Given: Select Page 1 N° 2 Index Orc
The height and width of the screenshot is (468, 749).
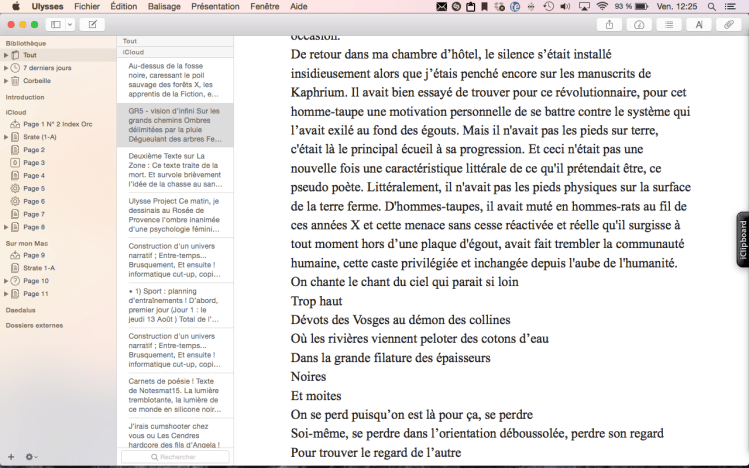Looking at the screenshot, I should coord(57,124).
